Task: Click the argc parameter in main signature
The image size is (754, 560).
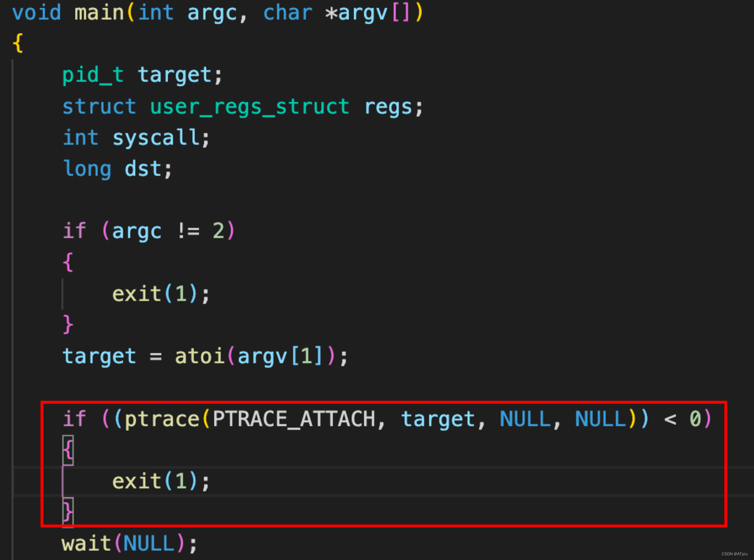Action: coord(218,10)
